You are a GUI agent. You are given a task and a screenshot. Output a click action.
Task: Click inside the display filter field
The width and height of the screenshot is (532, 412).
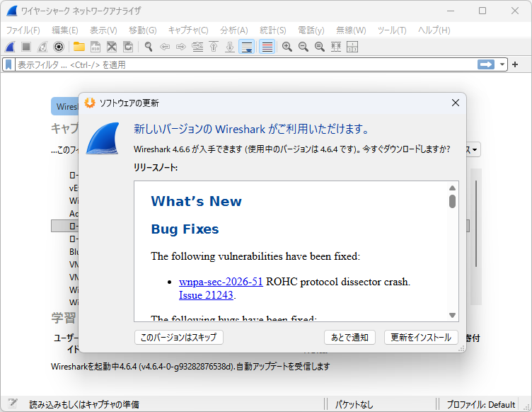tap(246, 64)
